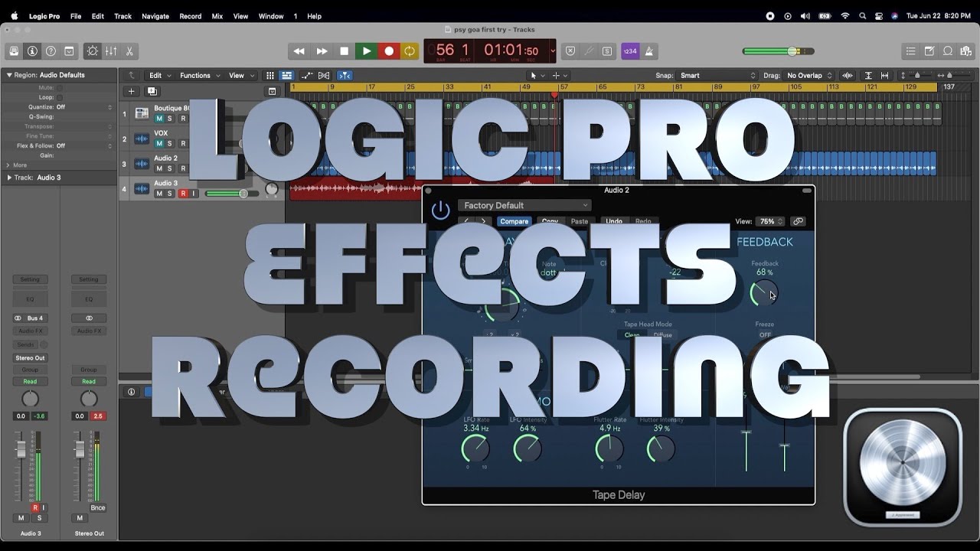Screen dimensions: 980x551
Task: Open the Snap Smart dropdown
Action: pyautogui.click(x=717, y=76)
